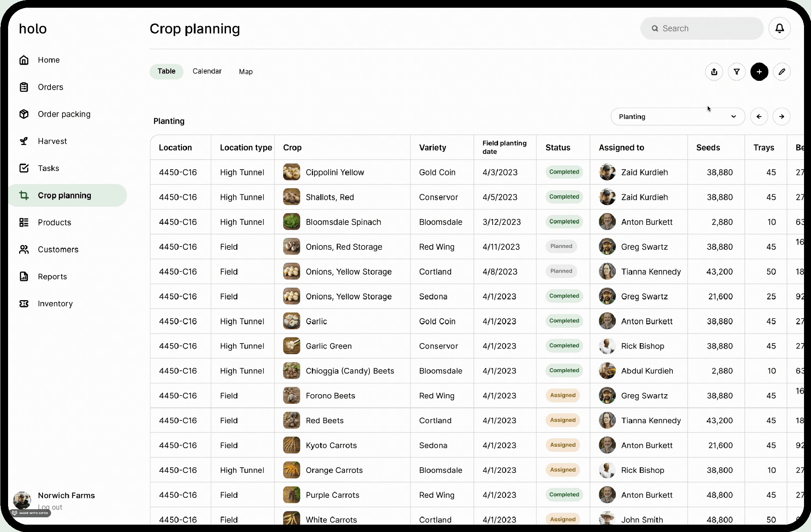This screenshot has height=532, width=811.
Task: Switch to the Map tab
Action: coord(246,72)
